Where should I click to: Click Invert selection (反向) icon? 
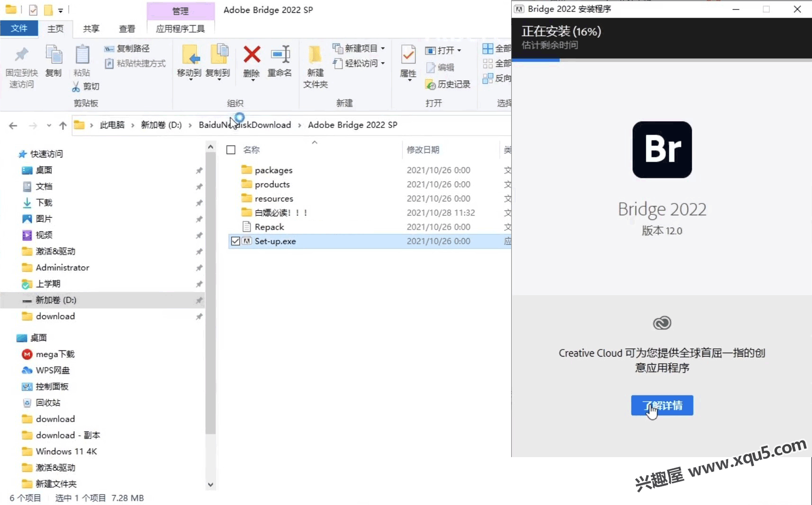click(x=487, y=78)
